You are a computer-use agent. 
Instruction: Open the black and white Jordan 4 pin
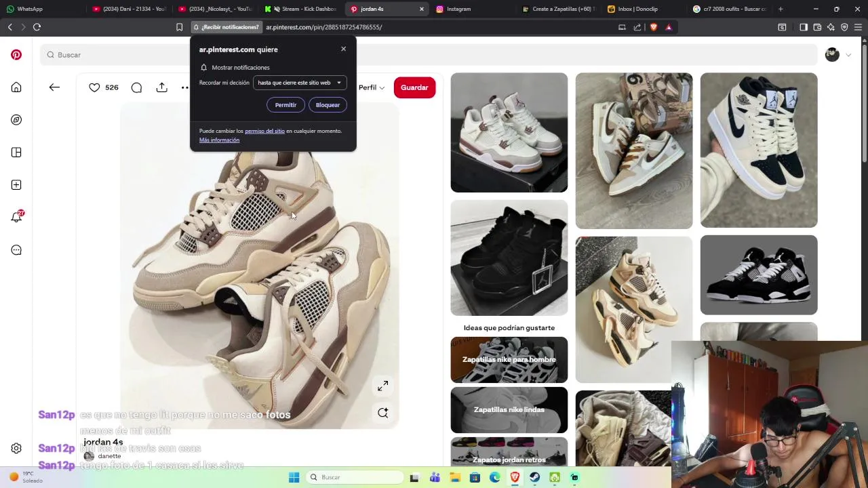pyautogui.click(x=759, y=275)
